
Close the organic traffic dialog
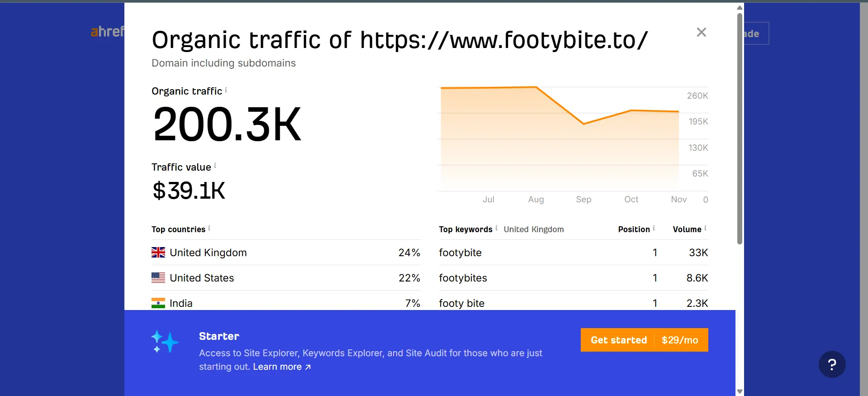click(x=701, y=32)
